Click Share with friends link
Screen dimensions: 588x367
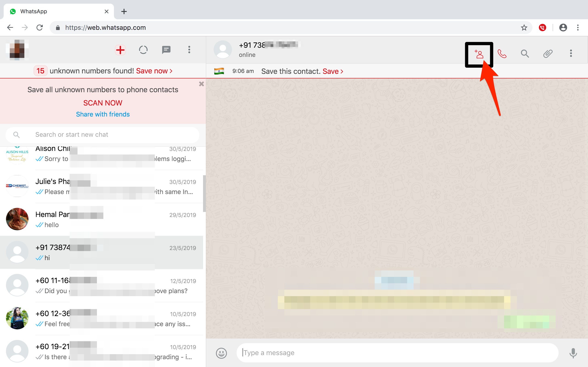point(103,114)
